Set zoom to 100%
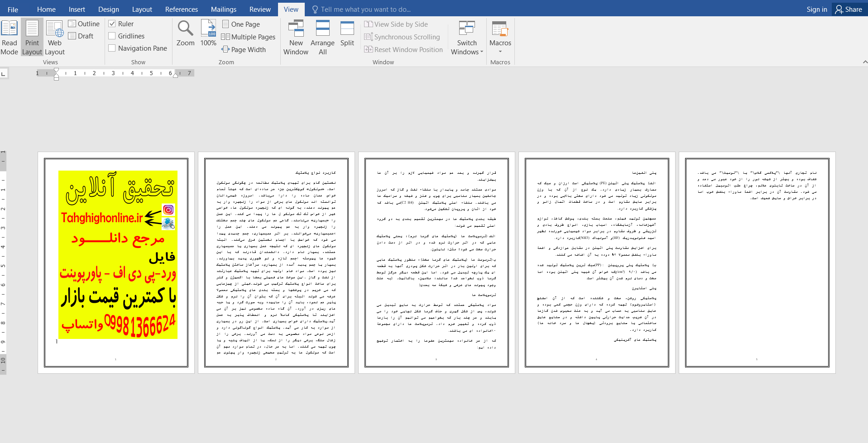 (x=208, y=33)
